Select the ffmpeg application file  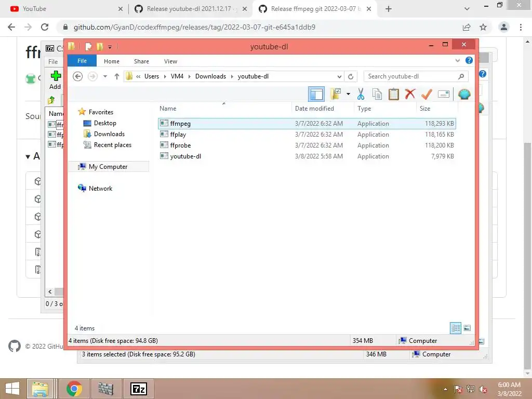point(307,124)
